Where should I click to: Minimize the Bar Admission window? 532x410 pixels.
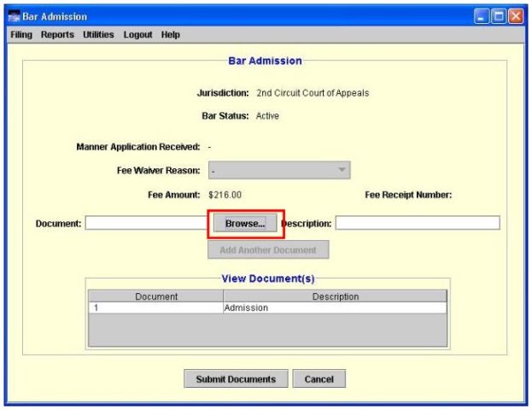481,16
